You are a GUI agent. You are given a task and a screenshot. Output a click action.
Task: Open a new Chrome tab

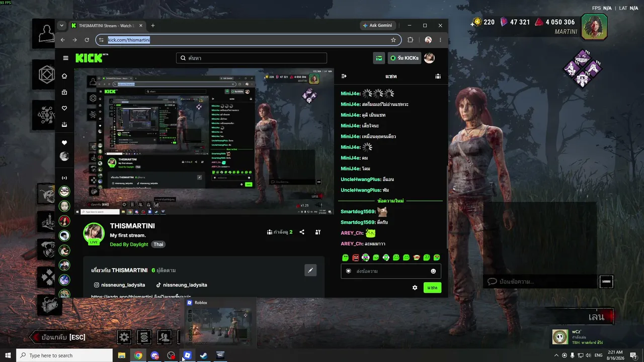[153, 26]
